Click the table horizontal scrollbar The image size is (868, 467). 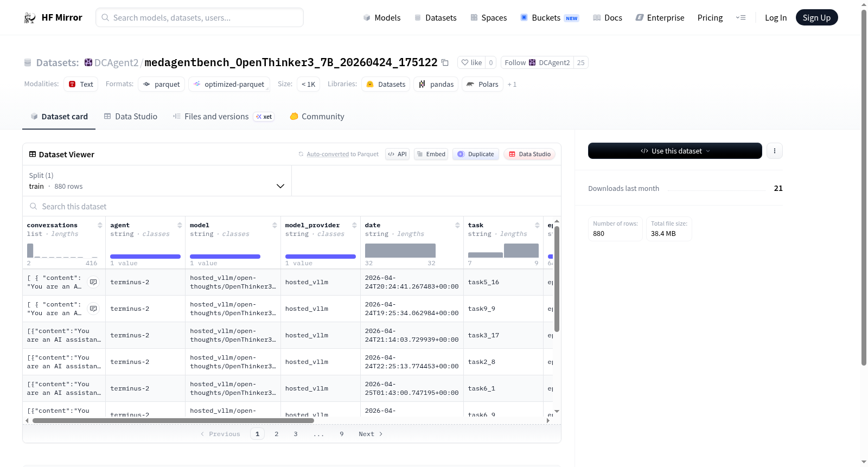(x=173, y=420)
